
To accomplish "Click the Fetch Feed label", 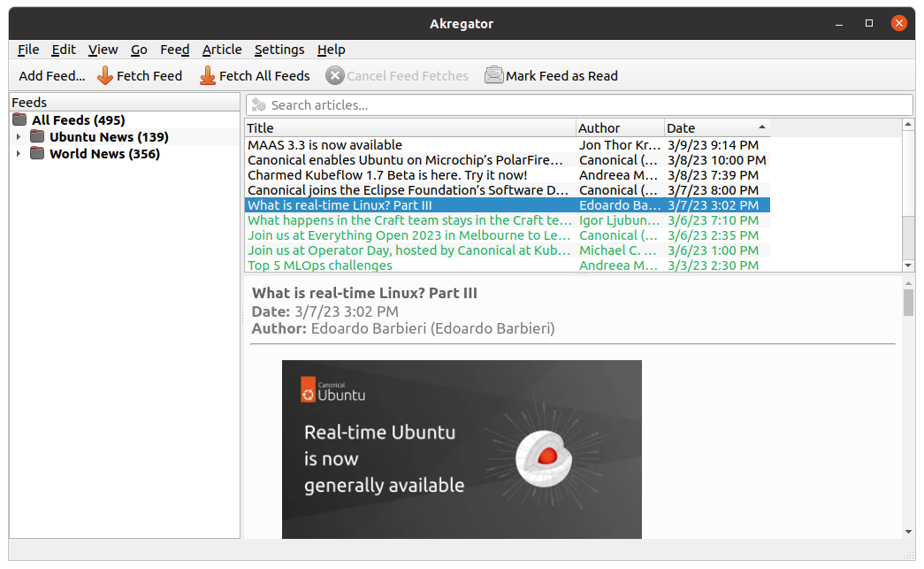I will (149, 76).
